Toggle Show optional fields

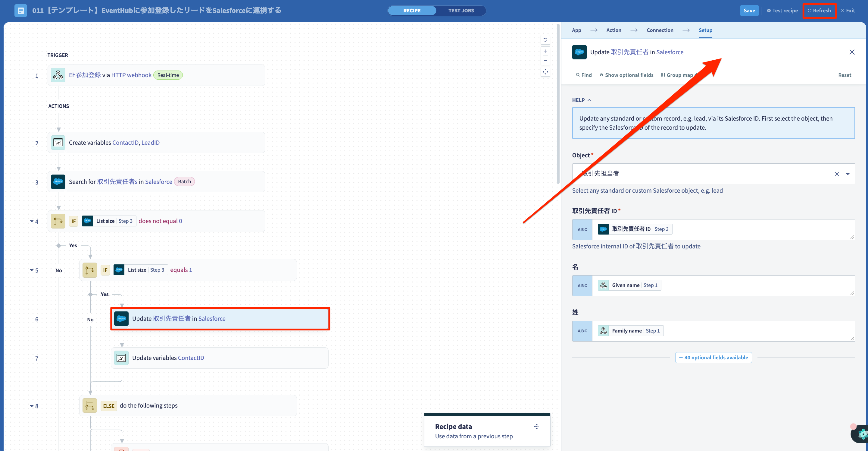click(x=626, y=75)
